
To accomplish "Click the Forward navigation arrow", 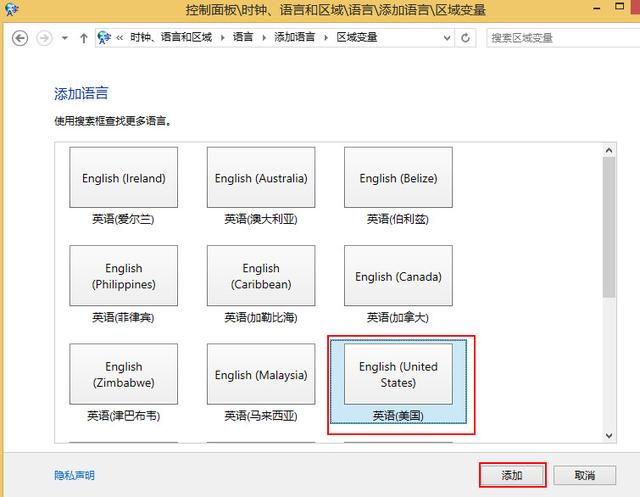I will point(44,38).
